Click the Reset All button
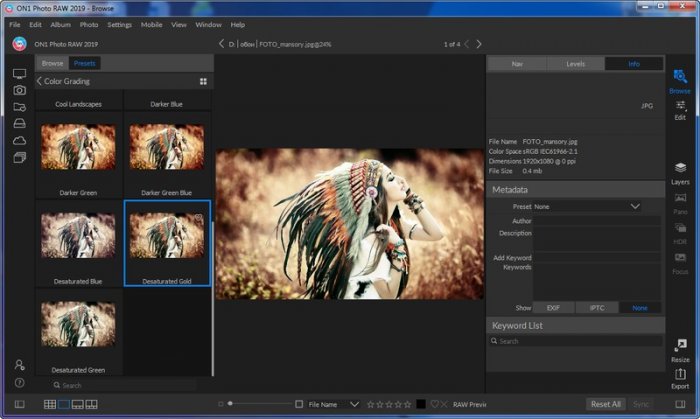The image size is (700, 419). 606,404
